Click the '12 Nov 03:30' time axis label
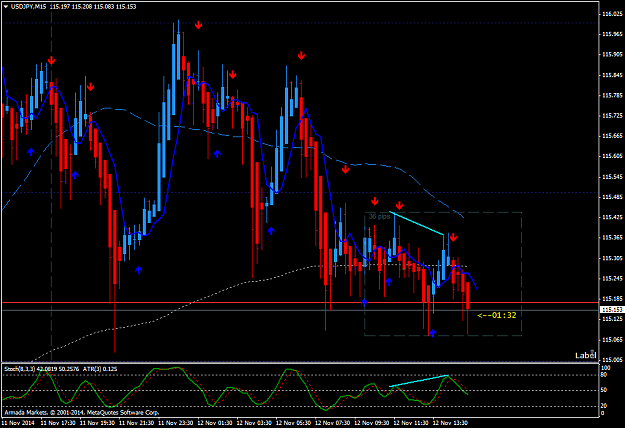Viewport: 625px width, 428px height. (254, 423)
